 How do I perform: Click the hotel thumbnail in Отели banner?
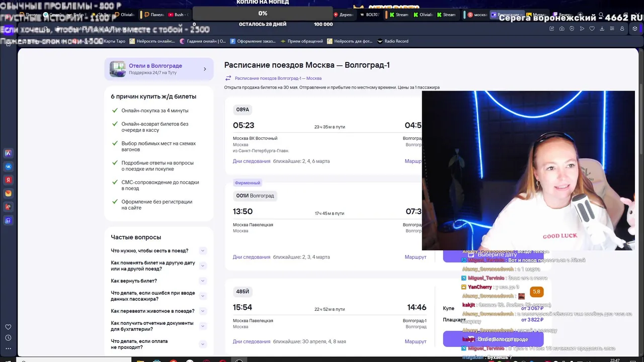(118, 69)
